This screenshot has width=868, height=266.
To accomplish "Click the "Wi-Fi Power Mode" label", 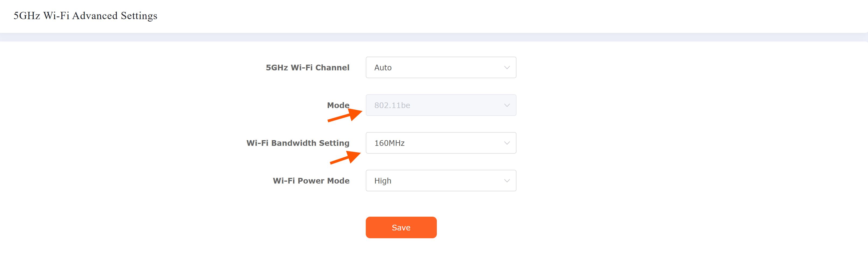I will pyautogui.click(x=311, y=181).
